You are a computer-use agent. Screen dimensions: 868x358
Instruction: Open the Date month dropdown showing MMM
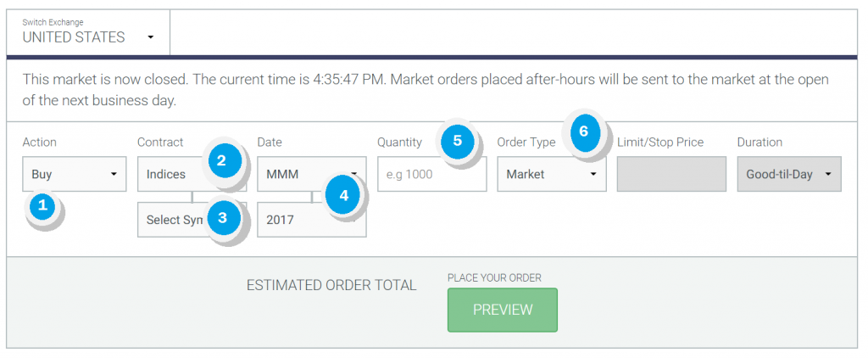[312, 174]
